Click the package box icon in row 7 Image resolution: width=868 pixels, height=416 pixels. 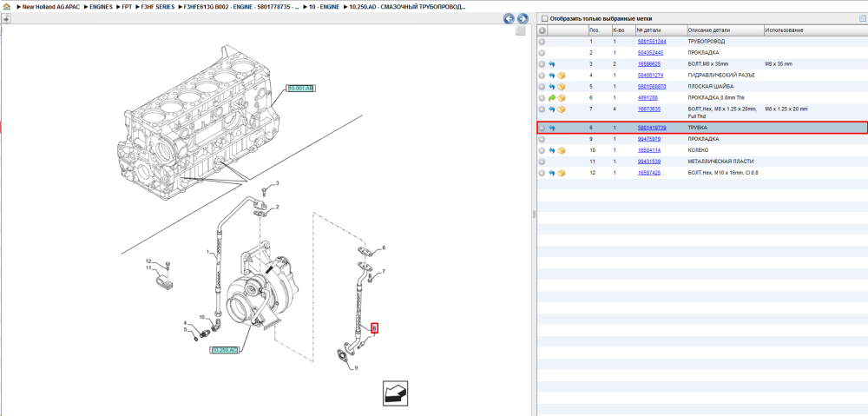point(562,109)
